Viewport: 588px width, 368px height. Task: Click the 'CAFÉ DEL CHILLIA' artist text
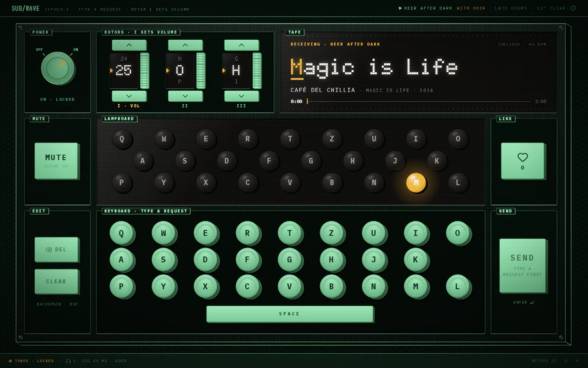(x=323, y=90)
